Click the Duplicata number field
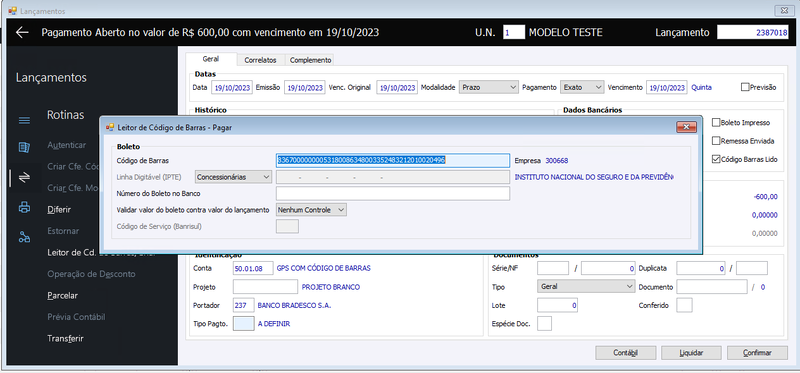 [x=701, y=268]
